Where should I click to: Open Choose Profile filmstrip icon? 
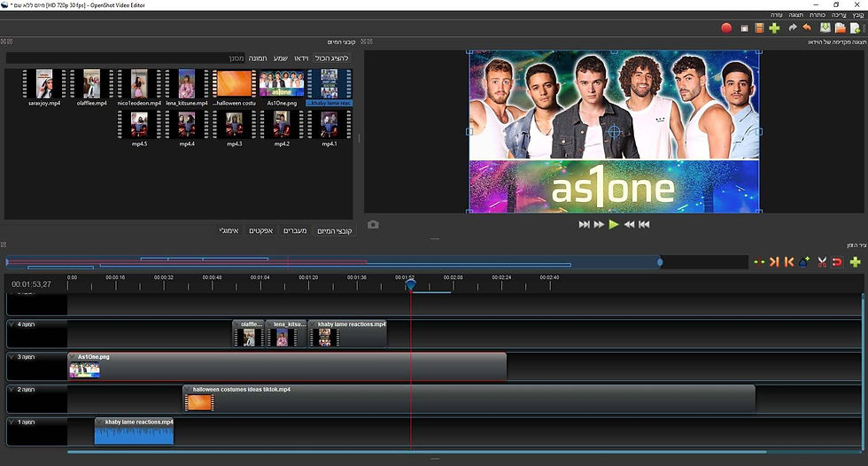(760, 27)
